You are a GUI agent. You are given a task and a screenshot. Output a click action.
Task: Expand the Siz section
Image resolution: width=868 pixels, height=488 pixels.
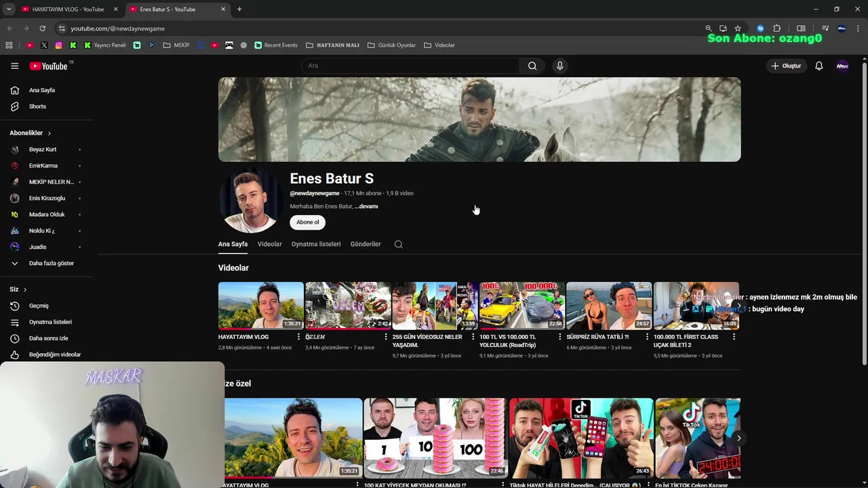[x=18, y=289]
